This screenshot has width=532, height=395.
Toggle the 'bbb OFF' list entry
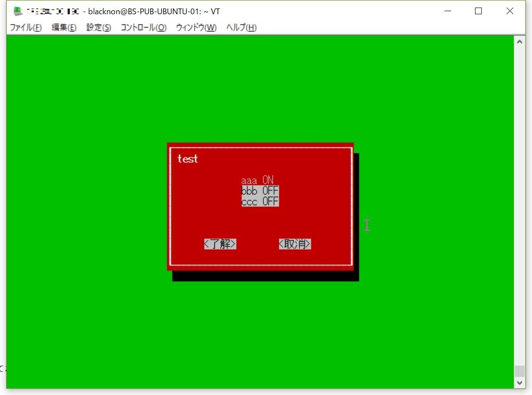point(260,191)
